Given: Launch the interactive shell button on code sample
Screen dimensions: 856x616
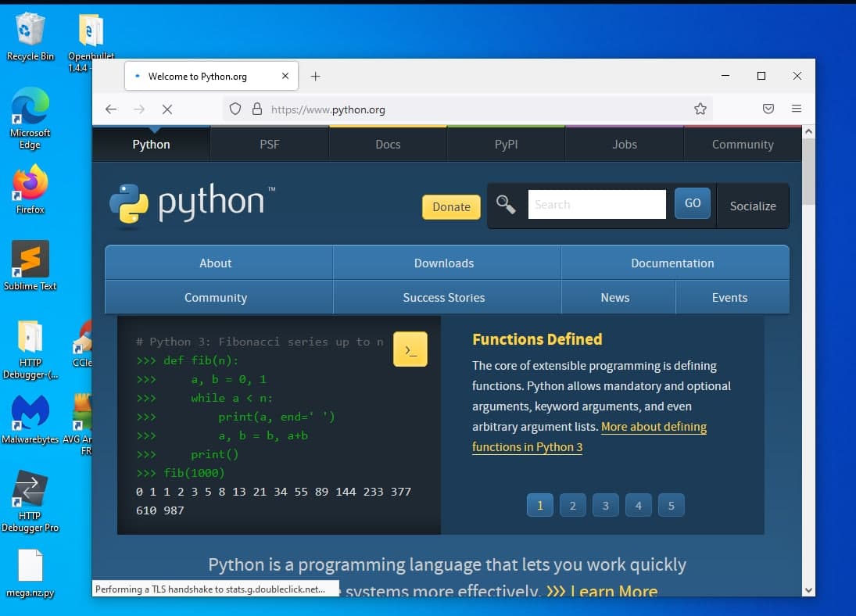Looking at the screenshot, I should [x=410, y=349].
